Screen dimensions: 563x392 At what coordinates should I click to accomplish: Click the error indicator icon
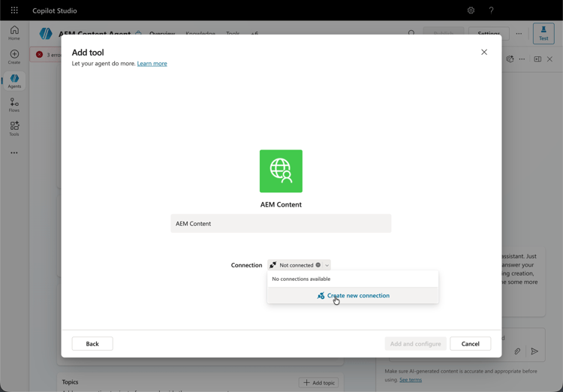pyautogui.click(x=40, y=55)
